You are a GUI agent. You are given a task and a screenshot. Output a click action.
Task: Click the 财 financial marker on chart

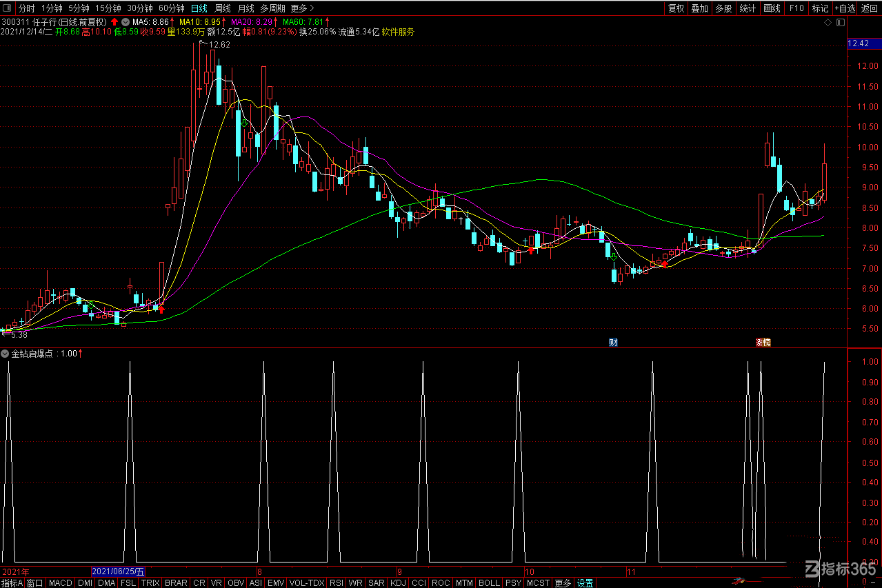(612, 343)
